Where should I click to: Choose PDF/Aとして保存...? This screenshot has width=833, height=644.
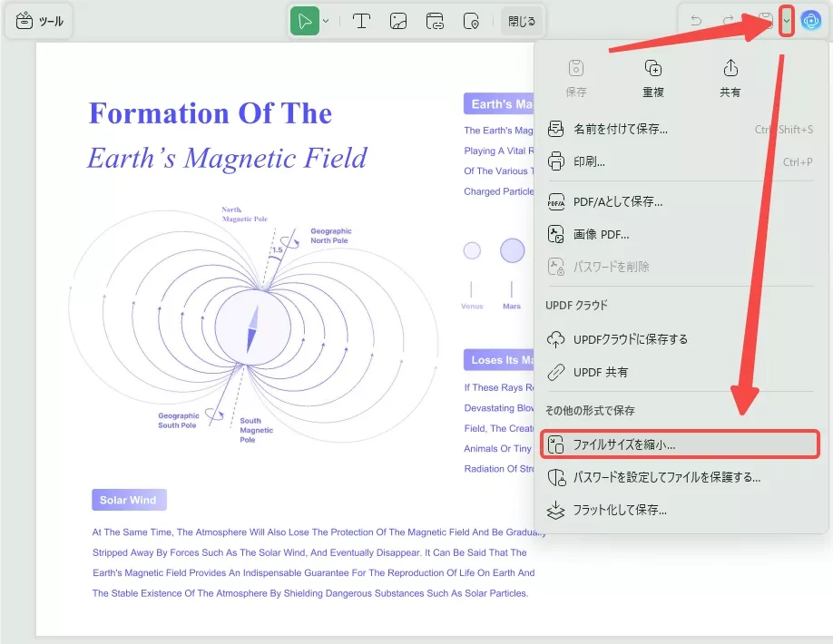coord(681,201)
